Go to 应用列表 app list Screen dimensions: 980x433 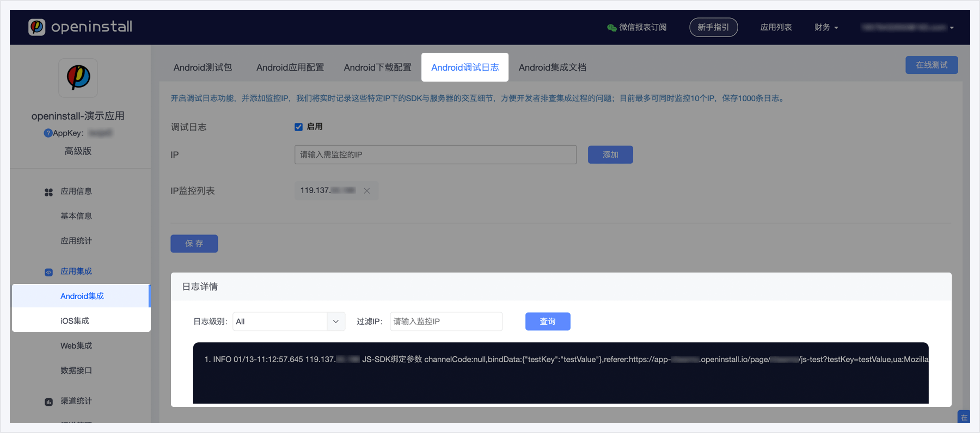coord(776,27)
